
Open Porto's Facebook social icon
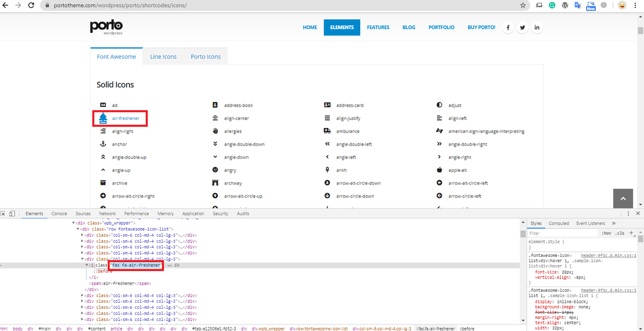pos(508,27)
